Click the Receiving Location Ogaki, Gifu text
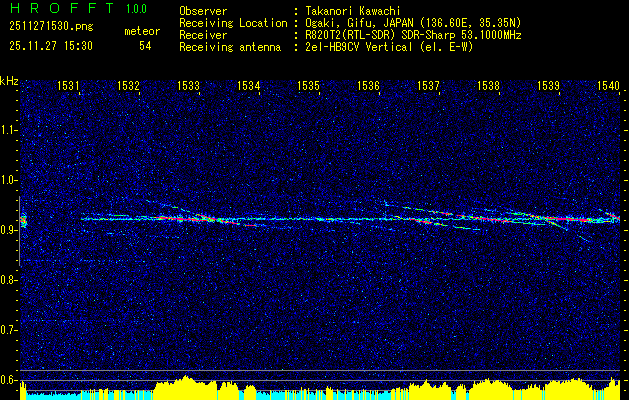629x400 pixels. point(420,22)
